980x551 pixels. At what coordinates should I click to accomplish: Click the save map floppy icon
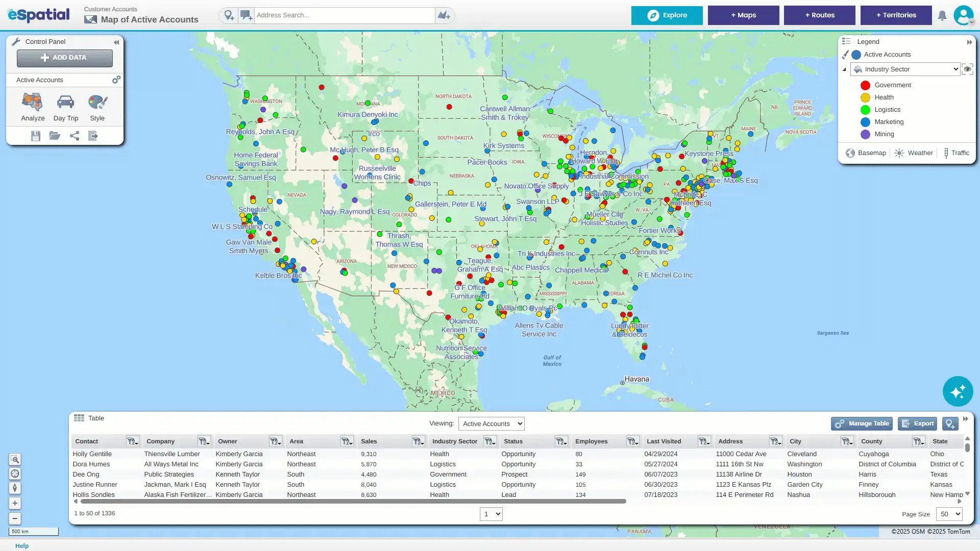35,136
